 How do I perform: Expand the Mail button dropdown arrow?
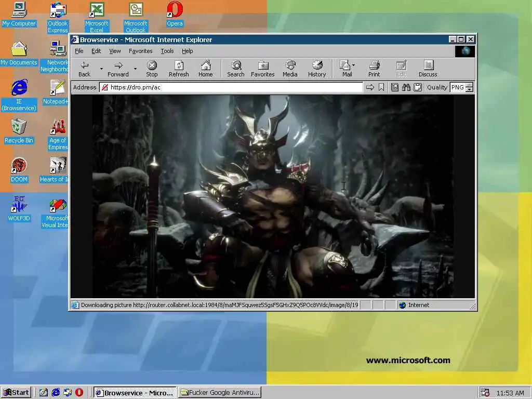point(353,65)
